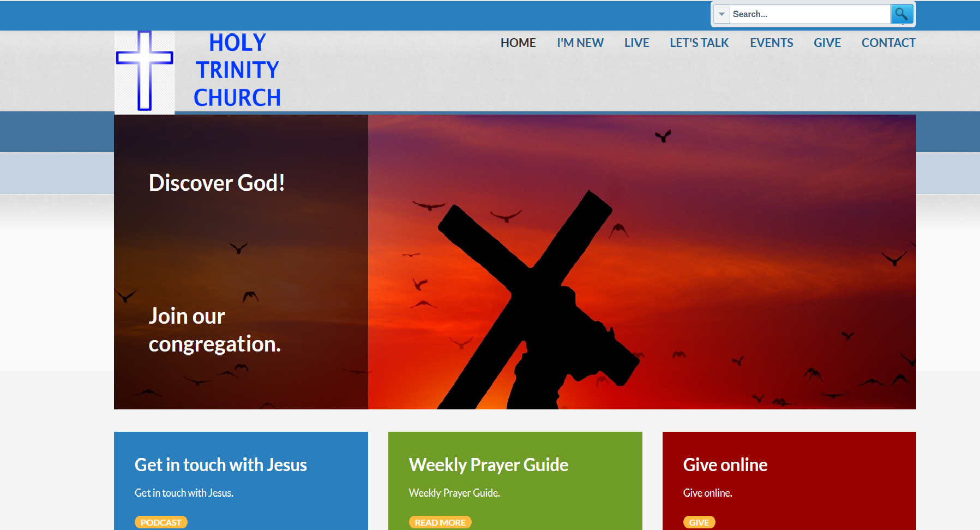Click the READ MORE button

coord(440,522)
